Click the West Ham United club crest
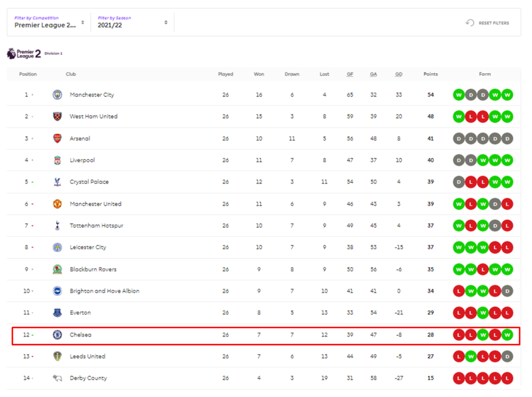532x397 pixels. click(57, 117)
